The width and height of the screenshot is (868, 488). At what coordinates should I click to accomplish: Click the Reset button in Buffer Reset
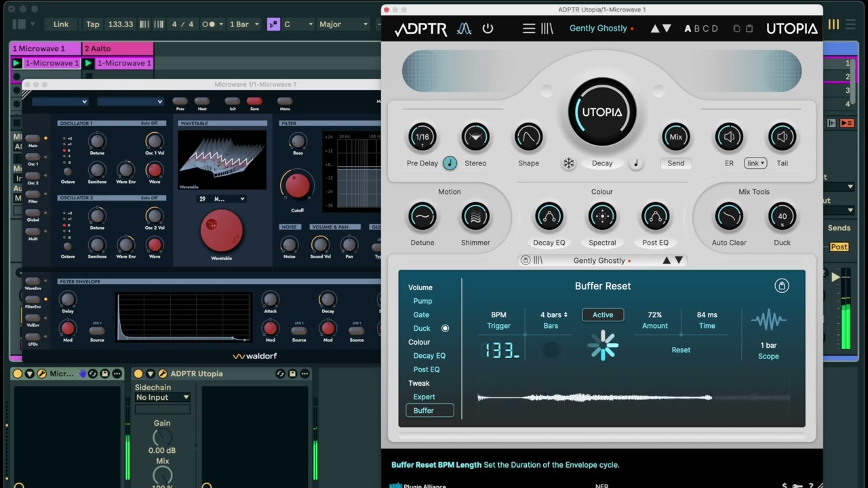pos(681,350)
